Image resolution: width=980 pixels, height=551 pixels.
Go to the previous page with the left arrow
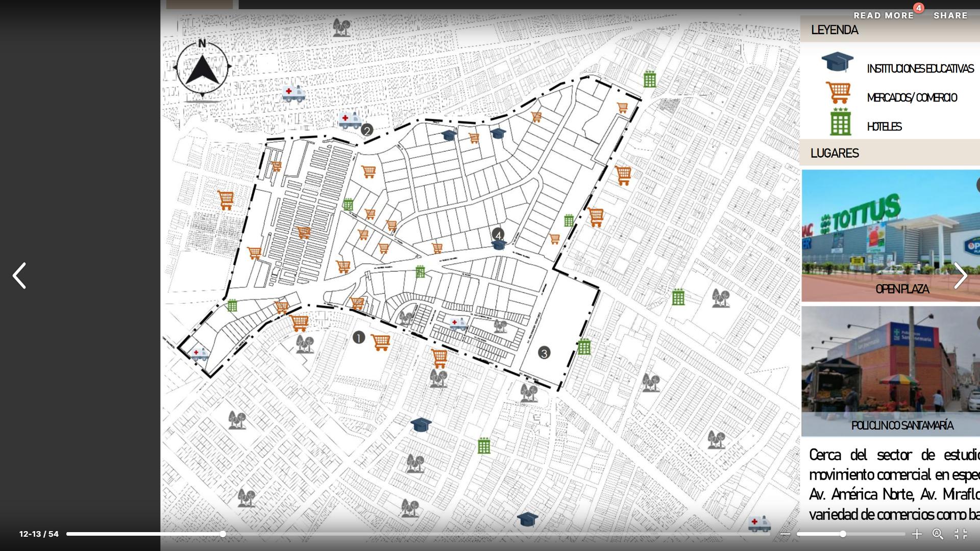[19, 276]
